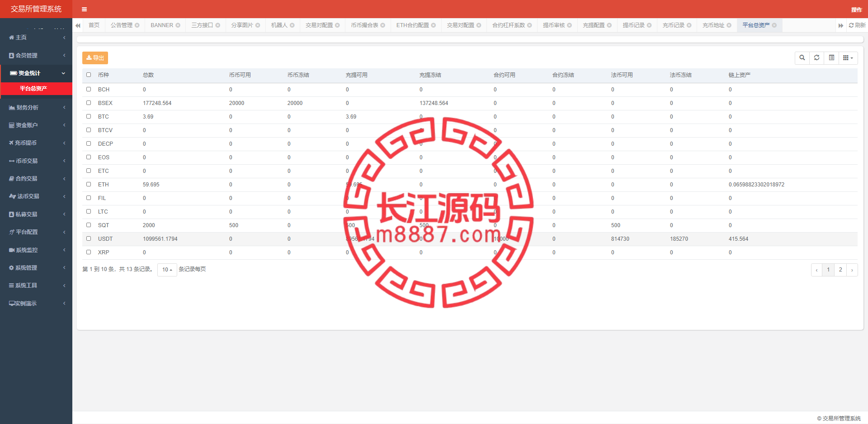Close the 提币记录 tab

point(649,25)
